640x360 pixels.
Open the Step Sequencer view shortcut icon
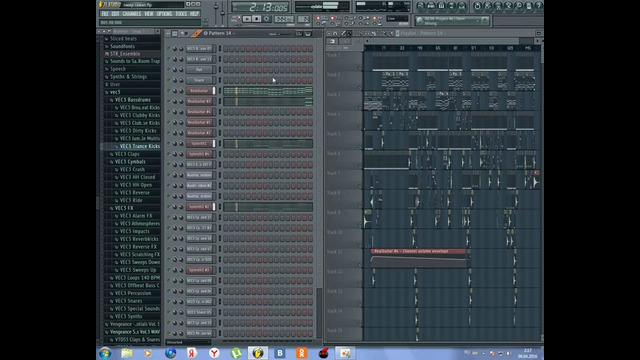[x=431, y=6]
